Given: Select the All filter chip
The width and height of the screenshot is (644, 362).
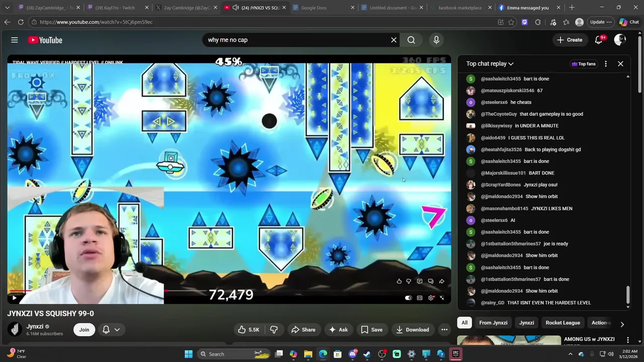Looking at the screenshot, I should (x=464, y=323).
